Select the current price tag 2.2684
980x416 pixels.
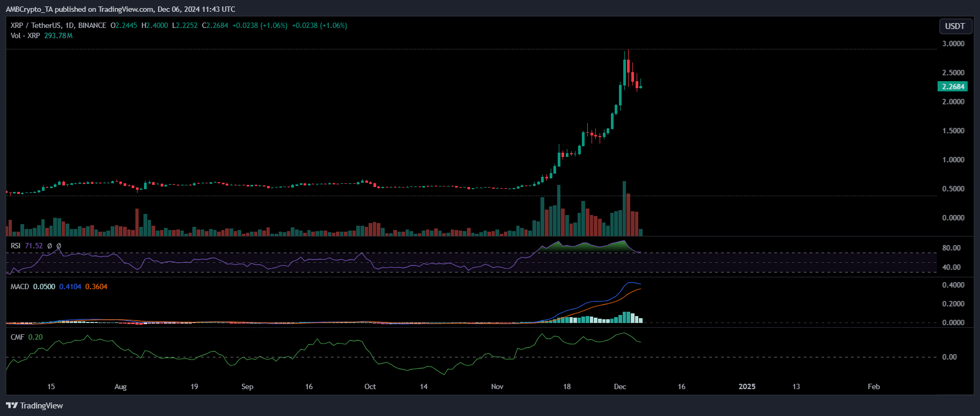pyautogui.click(x=953, y=87)
